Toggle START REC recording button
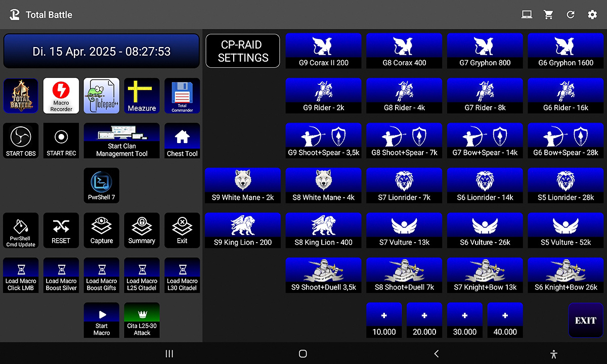 [x=61, y=141]
